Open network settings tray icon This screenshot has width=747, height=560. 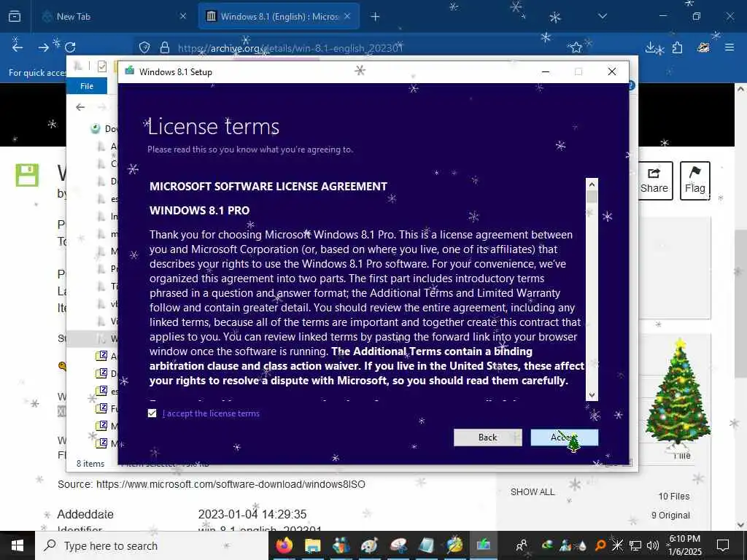click(635, 545)
